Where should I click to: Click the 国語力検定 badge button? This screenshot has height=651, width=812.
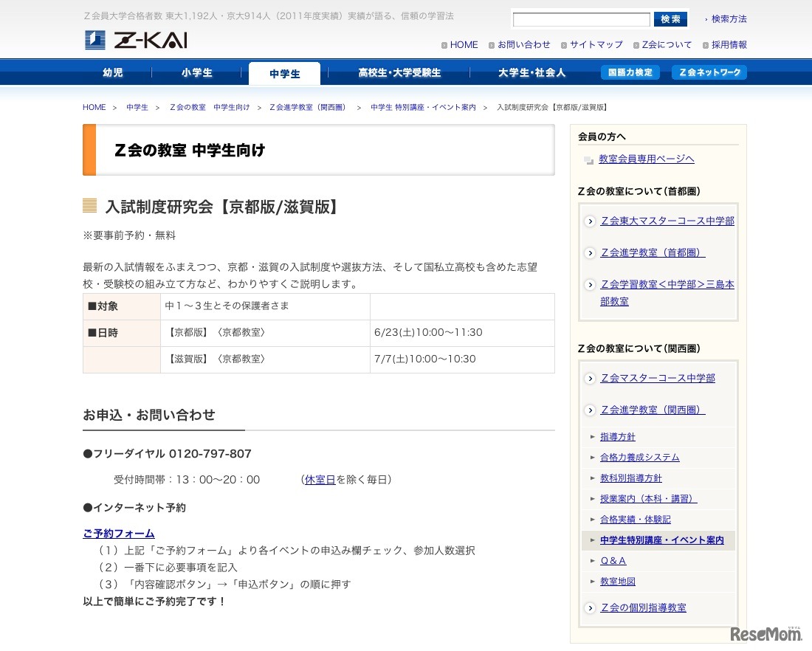coord(630,72)
